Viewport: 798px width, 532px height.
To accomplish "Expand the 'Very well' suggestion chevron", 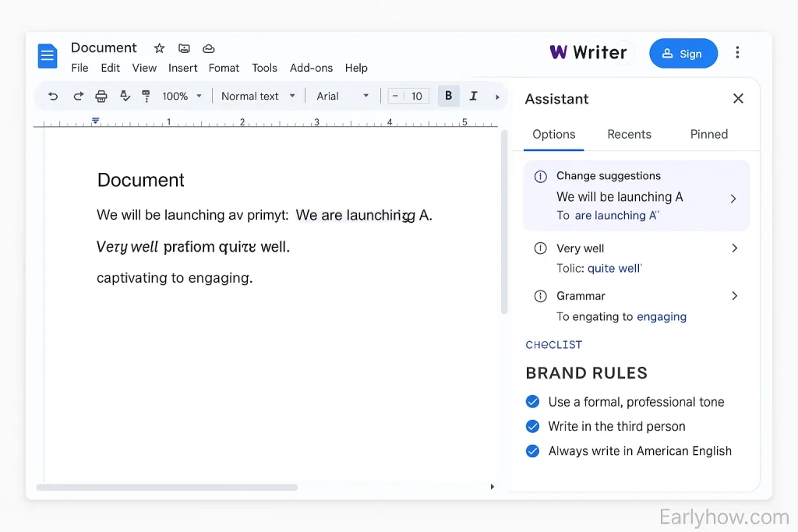I will click(733, 248).
